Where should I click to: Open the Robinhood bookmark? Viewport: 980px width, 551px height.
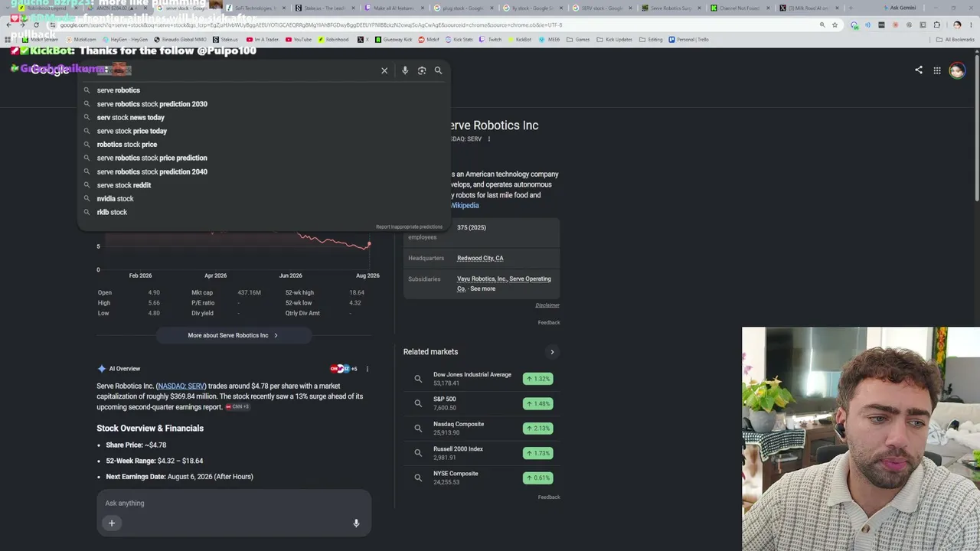pyautogui.click(x=333, y=40)
